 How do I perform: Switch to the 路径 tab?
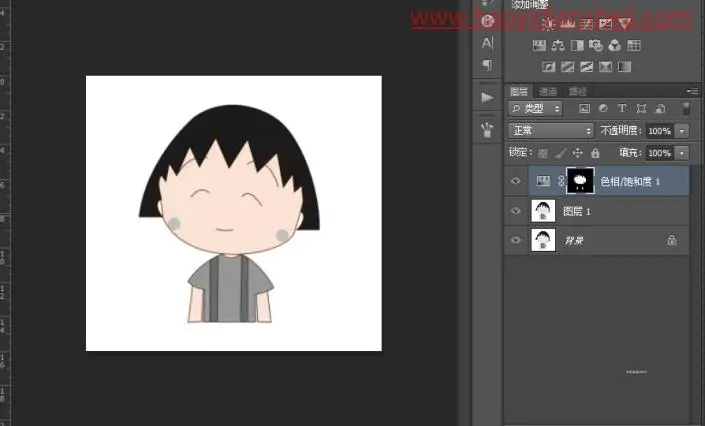click(578, 92)
